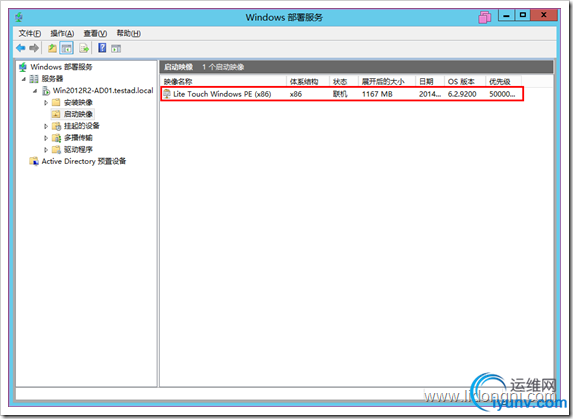
Task: Click the Back arrow toolbar icon
Action: click(x=21, y=48)
